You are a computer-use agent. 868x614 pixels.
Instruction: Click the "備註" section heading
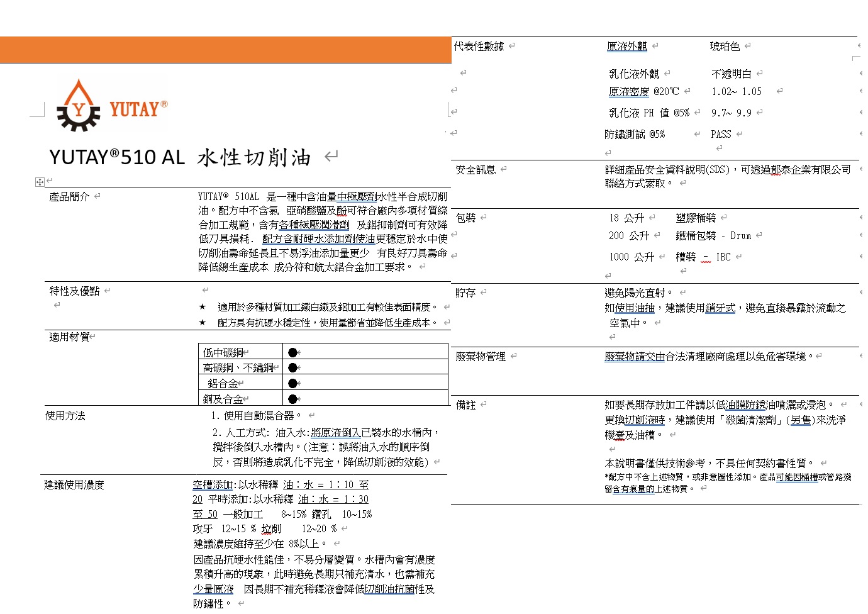[x=466, y=405]
